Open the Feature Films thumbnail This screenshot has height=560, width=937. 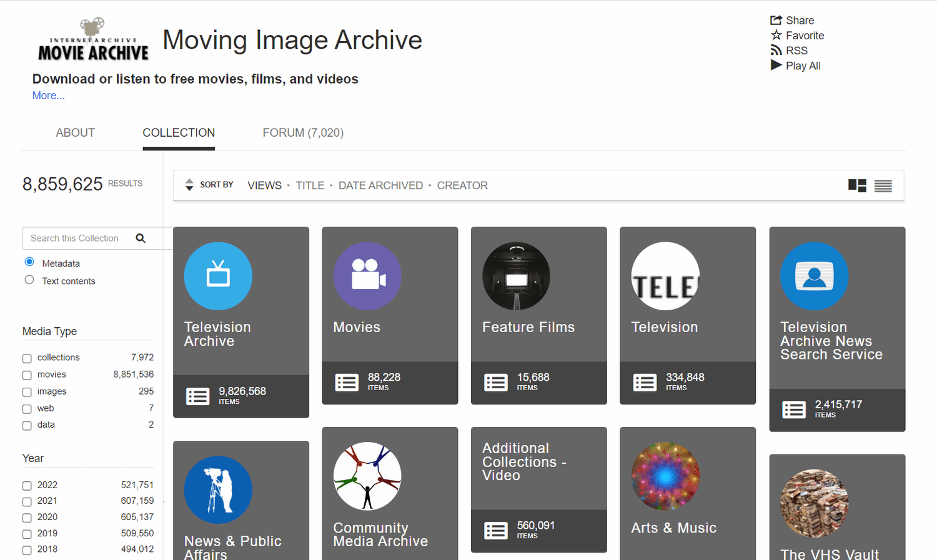pyautogui.click(x=516, y=276)
